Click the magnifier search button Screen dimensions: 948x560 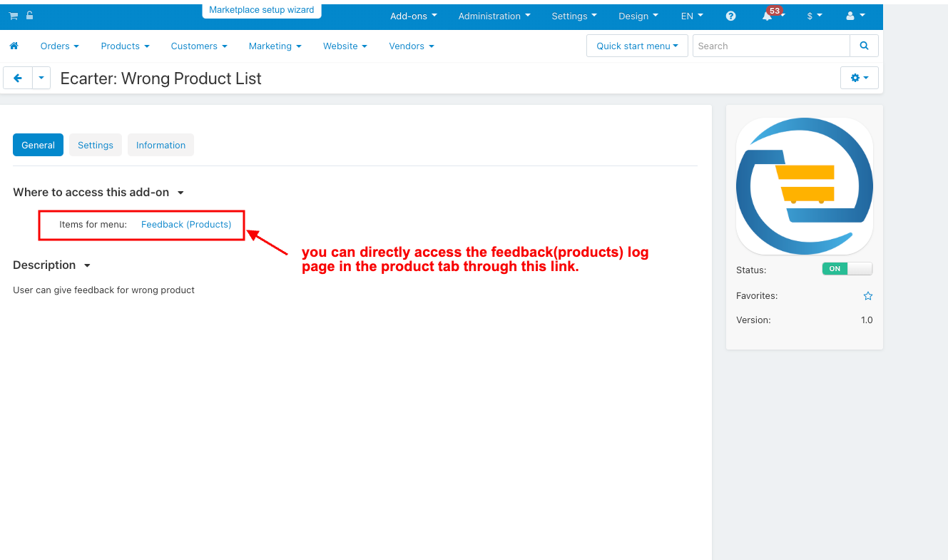click(x=864, y=46)
